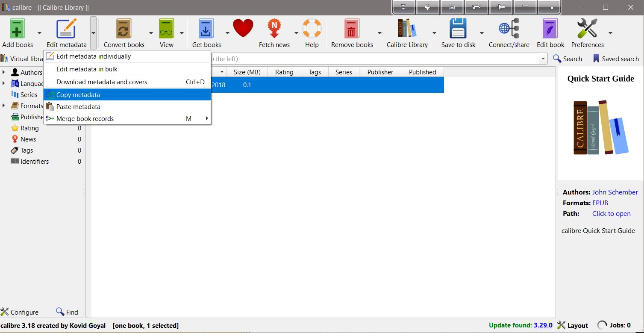Click the Add books toolbar icon
The width and height of the screenshot is (644, 333).
pyautogui.click(x=18, y=29)
